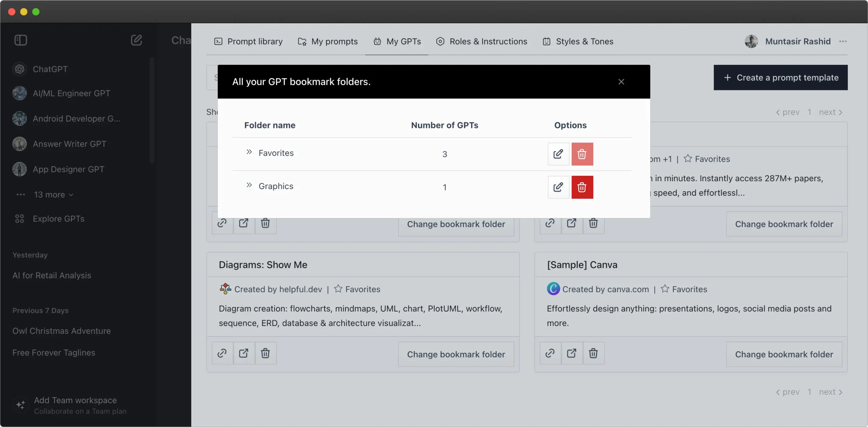This screenshot has width=868, height=427.
Task: Open Free Forever Taglines chat
Action: tap(54, 353)
